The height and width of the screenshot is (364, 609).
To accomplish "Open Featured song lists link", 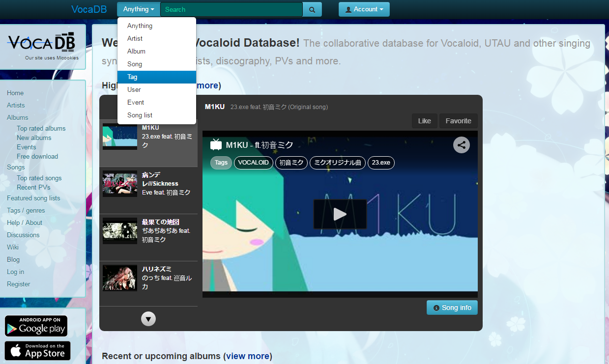I will (33, 198).
